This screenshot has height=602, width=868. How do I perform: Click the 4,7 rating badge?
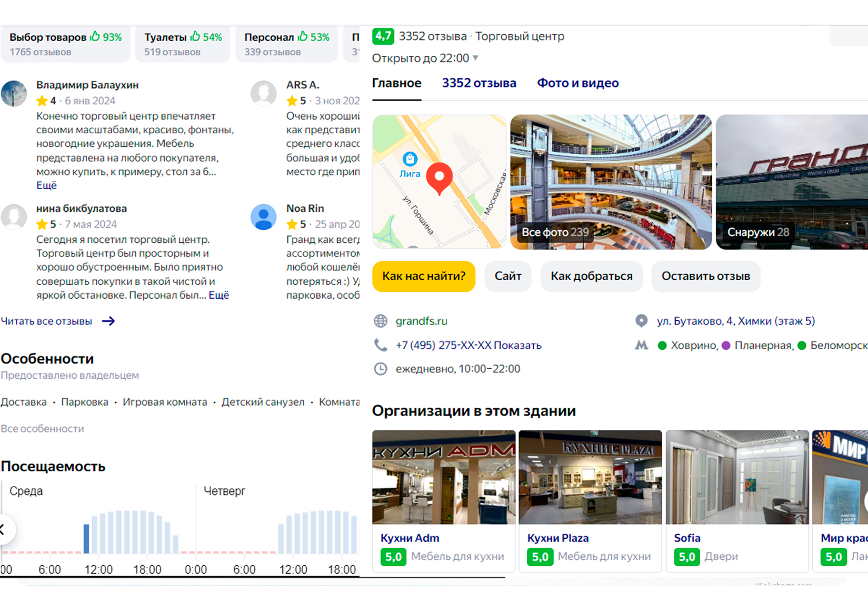point(383,36)
